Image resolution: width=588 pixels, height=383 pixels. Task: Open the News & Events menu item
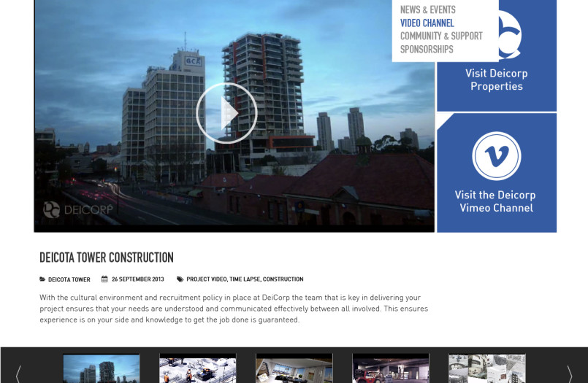coord(427,9)
